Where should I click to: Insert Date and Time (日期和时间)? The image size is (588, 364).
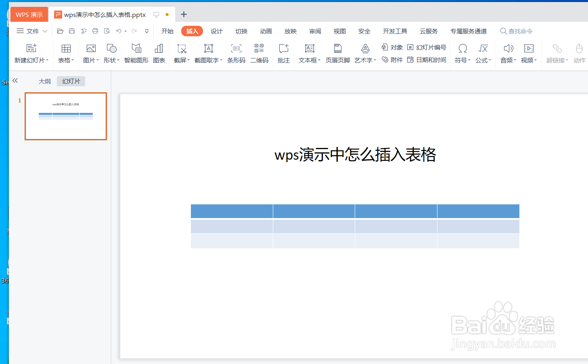(427, 60)
